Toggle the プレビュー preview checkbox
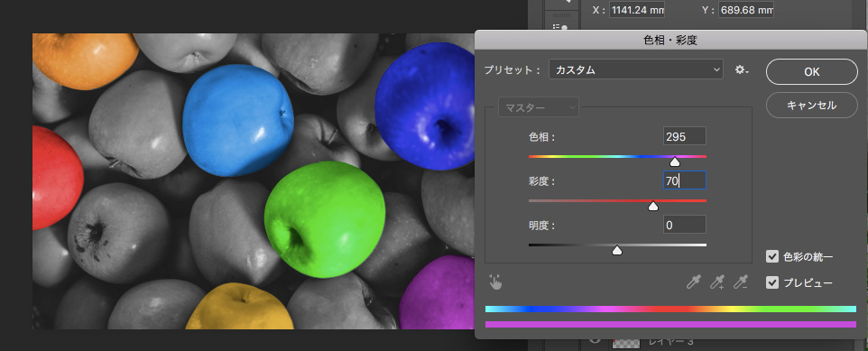This screenshot has height=351, width=868. click(772, 283)
